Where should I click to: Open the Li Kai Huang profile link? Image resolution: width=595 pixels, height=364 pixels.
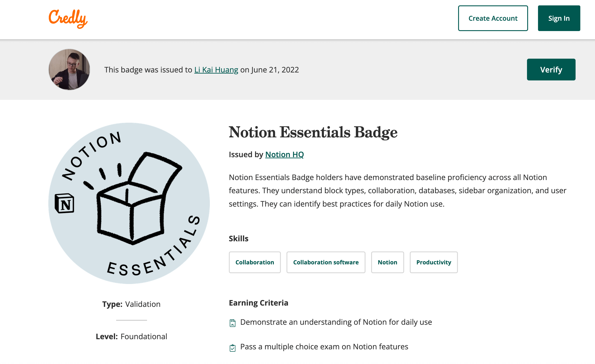point(216,70)
